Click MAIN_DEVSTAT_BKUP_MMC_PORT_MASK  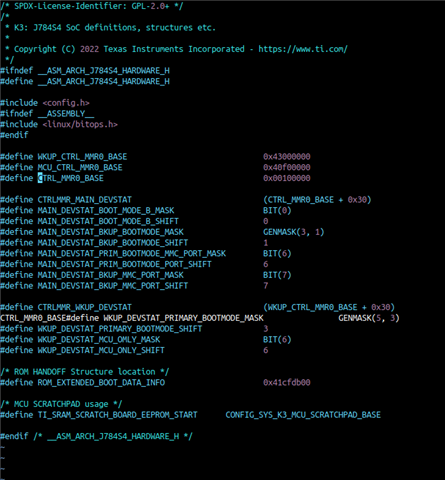[110, 275]
